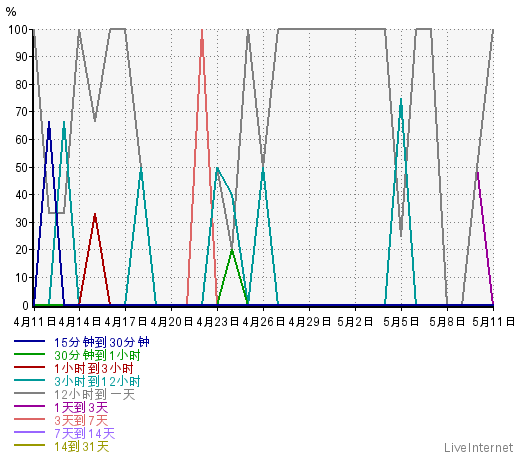
Task: Click the 4月23日 date axis label
Action: tap(218, 322)
